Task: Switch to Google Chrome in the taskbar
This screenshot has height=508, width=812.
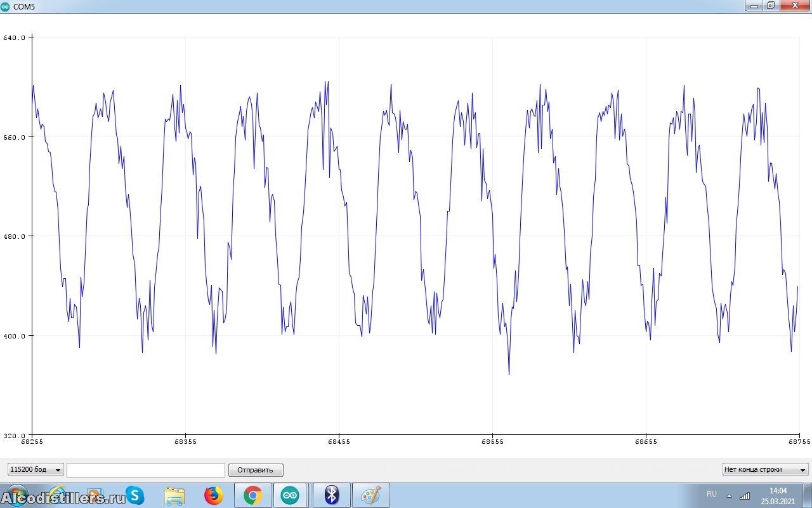Action: click(253, 495)
